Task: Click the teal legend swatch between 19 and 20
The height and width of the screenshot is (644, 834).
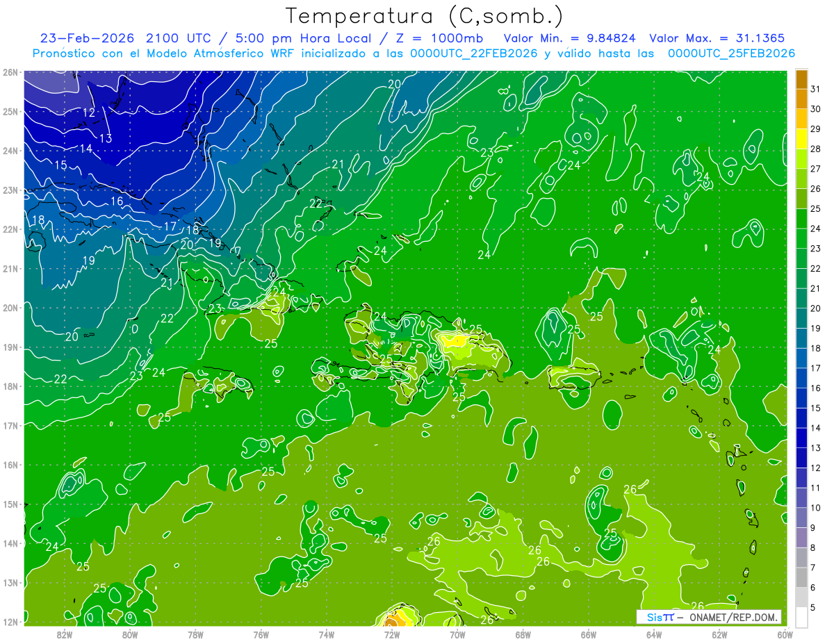Action: click(x=801, y=318)
